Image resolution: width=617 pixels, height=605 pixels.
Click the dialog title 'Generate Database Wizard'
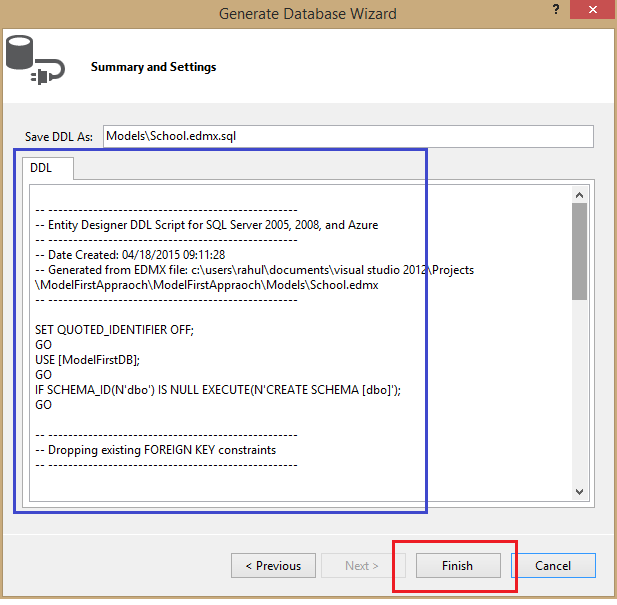click(308, 14)
